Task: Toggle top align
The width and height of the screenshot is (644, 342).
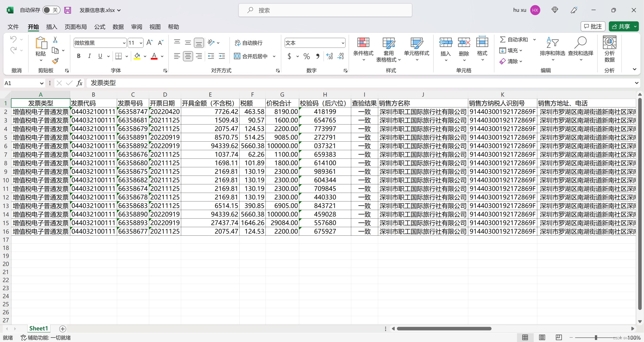Action: (x=177, y=42)
